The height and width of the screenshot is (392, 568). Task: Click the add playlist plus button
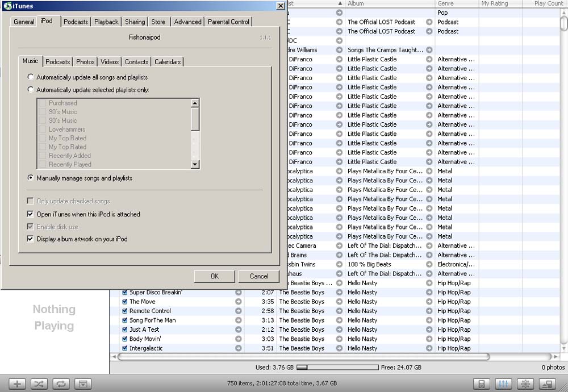[x=17, y=384]
